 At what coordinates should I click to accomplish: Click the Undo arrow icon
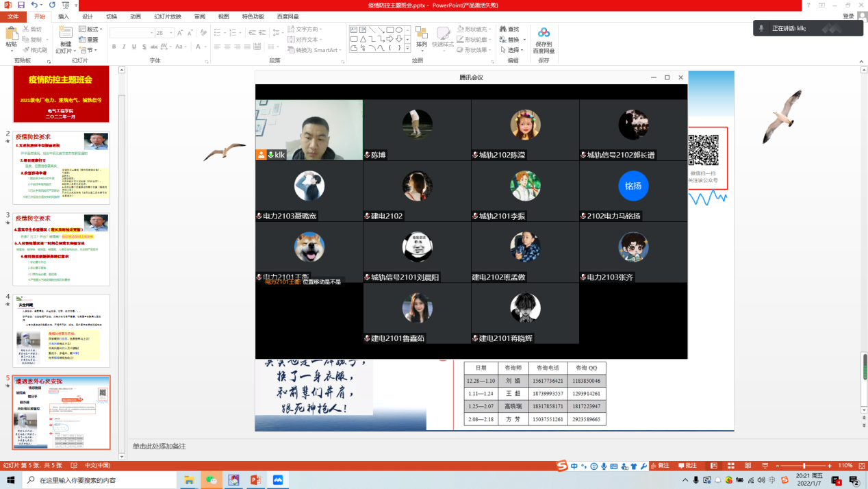tap(34, 5)
